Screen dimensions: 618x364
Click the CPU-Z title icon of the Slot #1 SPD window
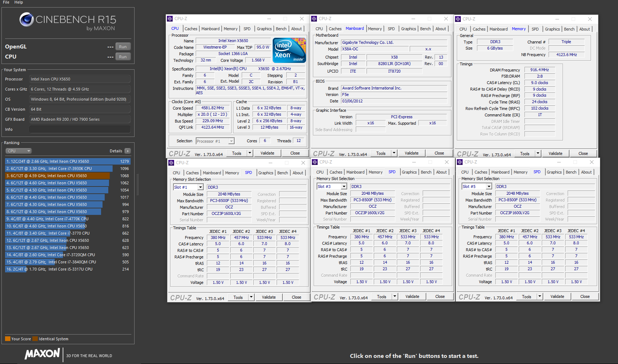click(171, 163)
